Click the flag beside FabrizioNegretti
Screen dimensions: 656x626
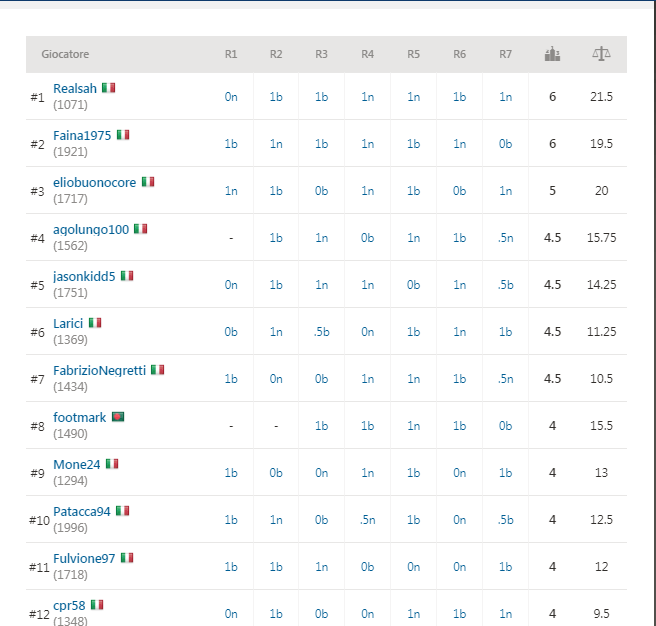[157, 370]
